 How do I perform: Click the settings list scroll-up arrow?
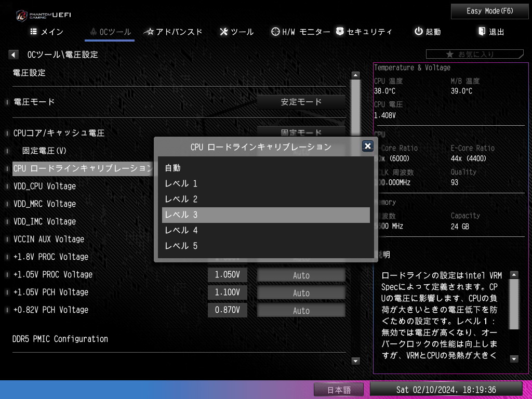[x=355, y=75]
